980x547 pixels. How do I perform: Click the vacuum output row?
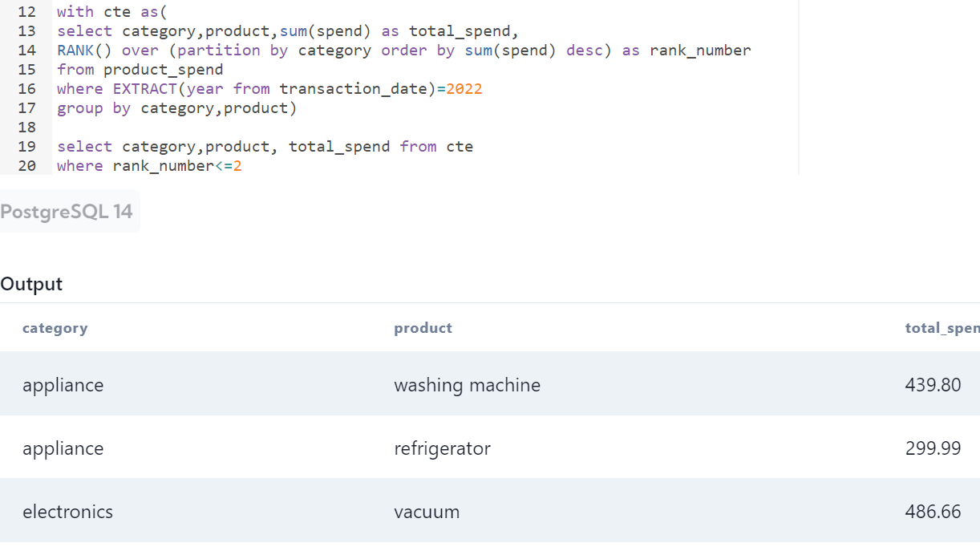[427, 512]
